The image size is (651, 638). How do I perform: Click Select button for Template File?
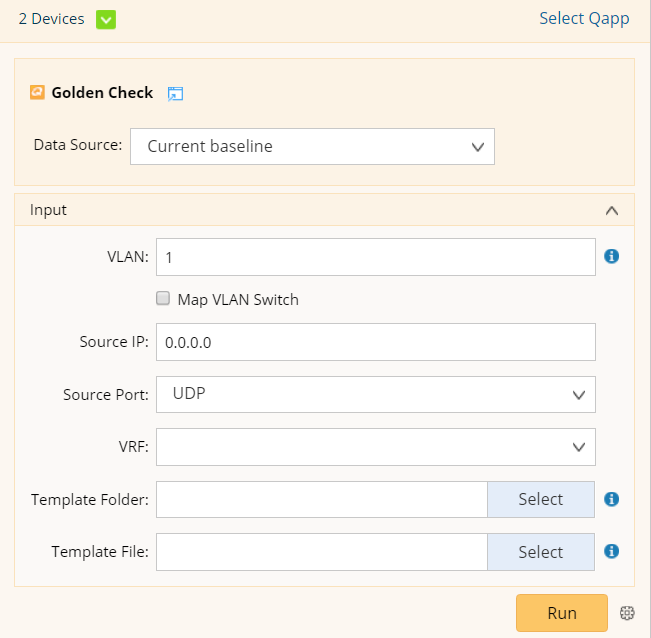540,552
